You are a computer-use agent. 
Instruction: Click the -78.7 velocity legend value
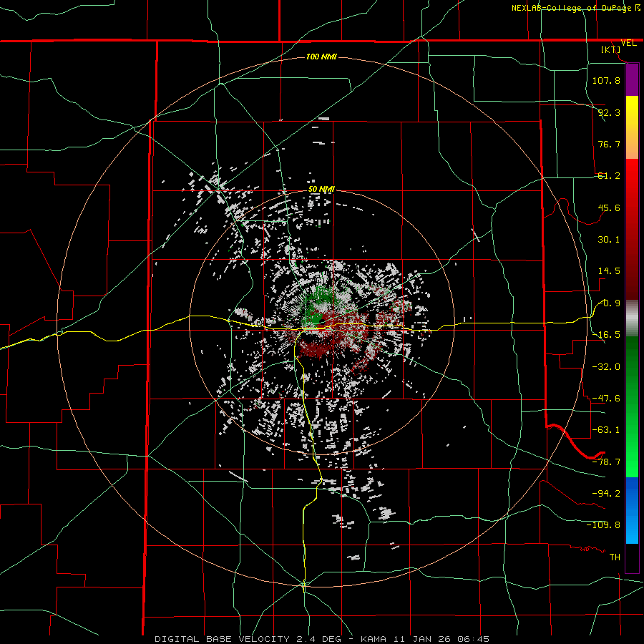pos(606,462)
